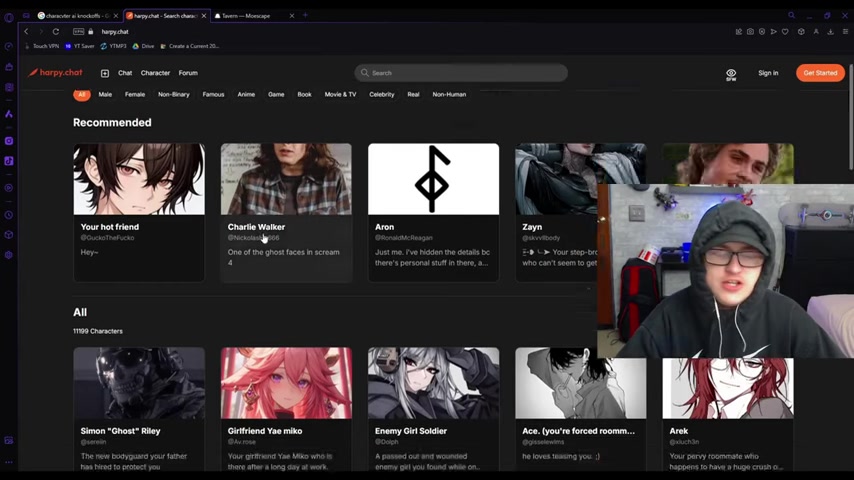Select the Female category filter
The image size is (854, 480).
click(x=135, y=94)
